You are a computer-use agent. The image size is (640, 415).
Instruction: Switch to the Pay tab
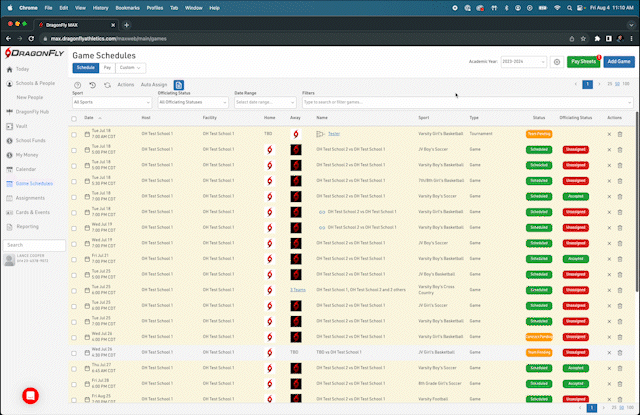(107, 67)
